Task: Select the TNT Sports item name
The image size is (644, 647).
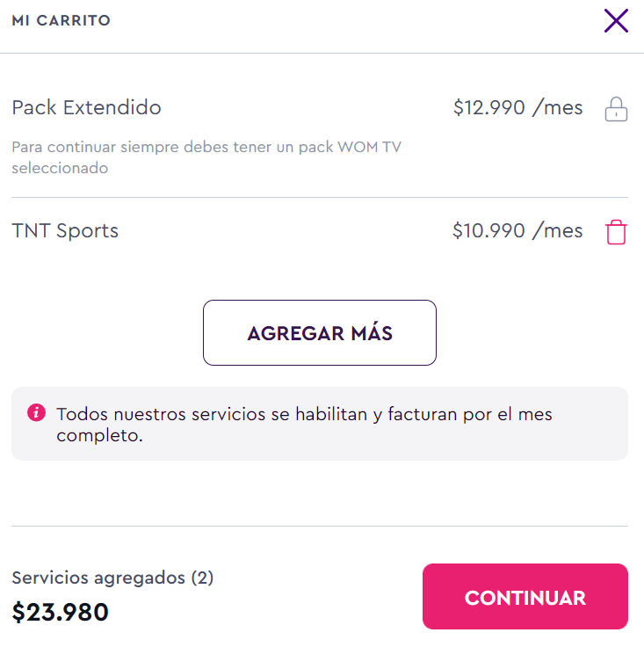Action: tap(65, 231)
